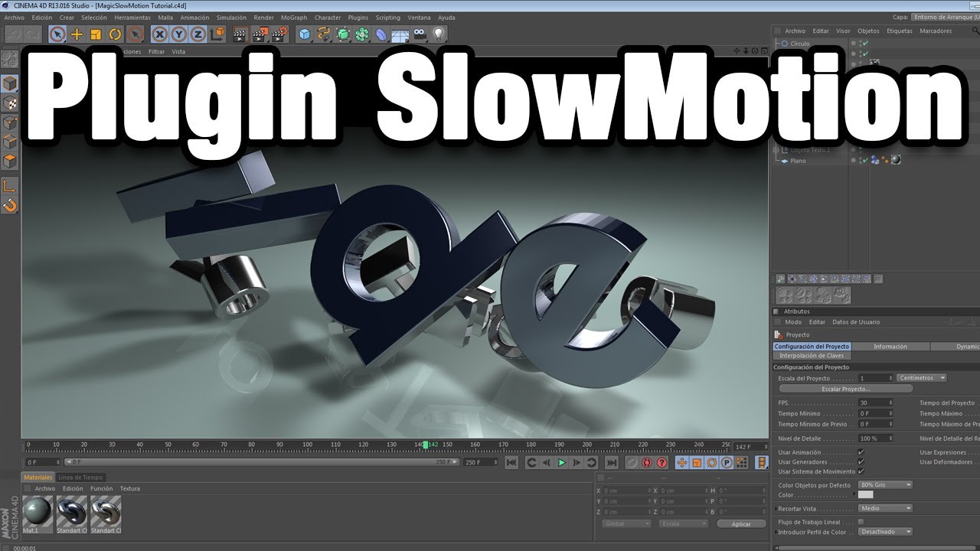The height and width of the screenshot is (551, 980).
Task: Open the Centímetros unit dropdown
Action: coord(922,378)
